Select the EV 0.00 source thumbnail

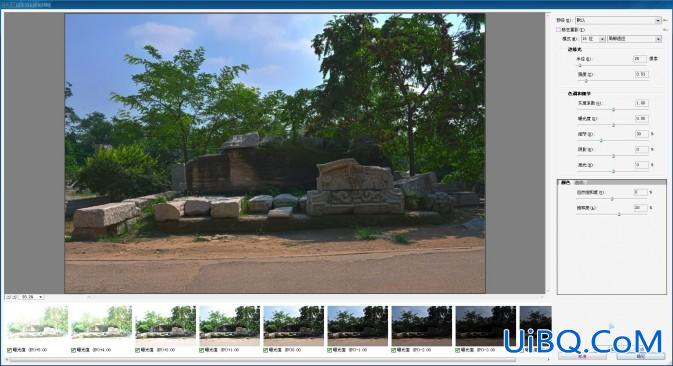click(294, 326)
